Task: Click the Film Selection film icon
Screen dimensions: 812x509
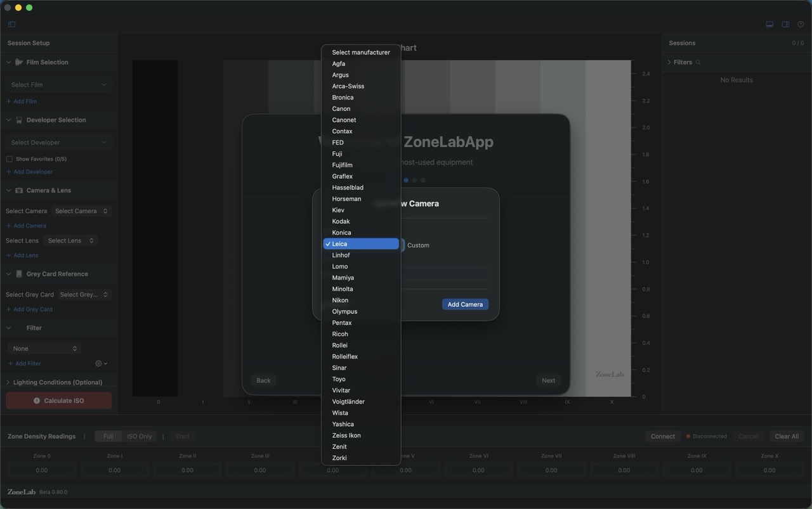Action: click(x=19, y=62)
